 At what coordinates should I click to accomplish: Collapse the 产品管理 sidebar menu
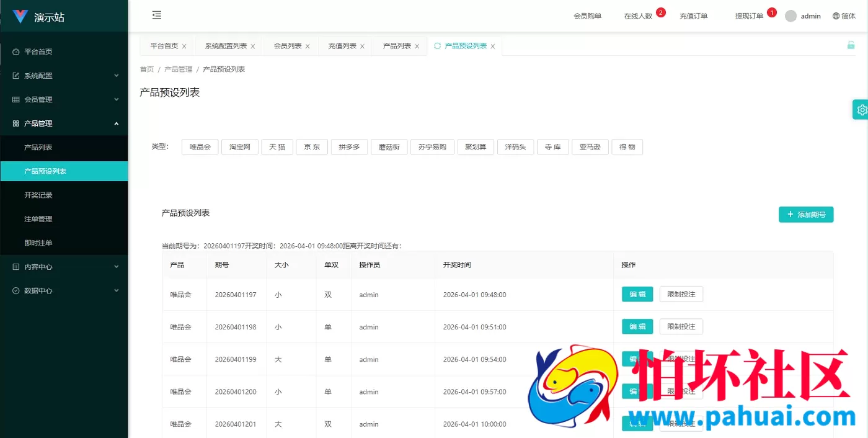(64, 123)
